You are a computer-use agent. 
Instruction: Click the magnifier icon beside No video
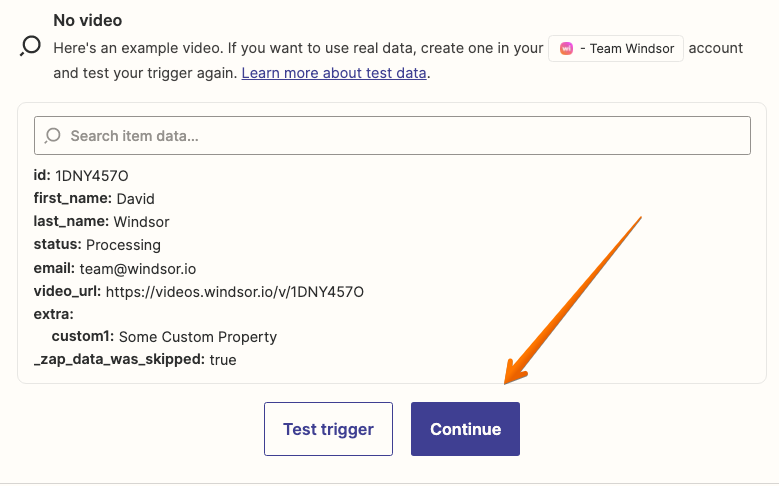(x=30, y=46)
